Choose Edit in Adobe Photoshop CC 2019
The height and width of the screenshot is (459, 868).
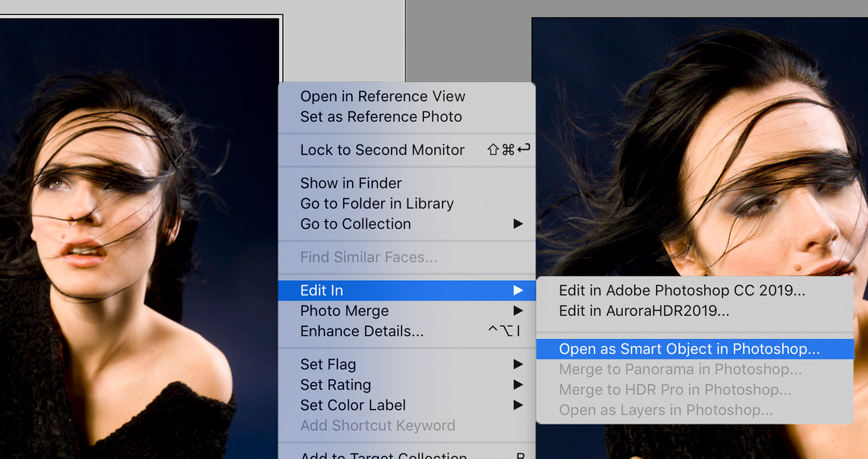coord(682,290)
